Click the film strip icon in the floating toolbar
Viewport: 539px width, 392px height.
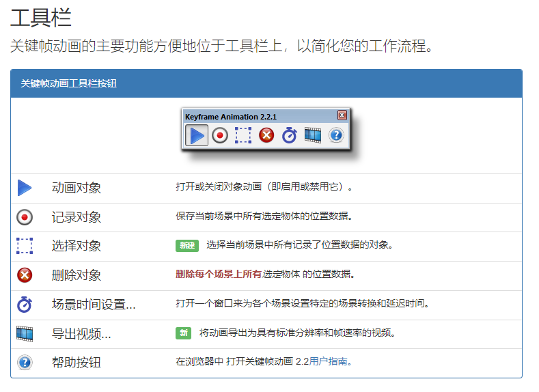coord(313,135)
